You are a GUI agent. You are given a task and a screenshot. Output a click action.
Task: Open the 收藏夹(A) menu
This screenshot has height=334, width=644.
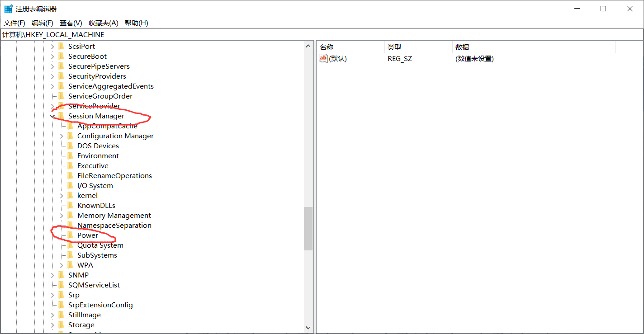(x=104, y=23)
